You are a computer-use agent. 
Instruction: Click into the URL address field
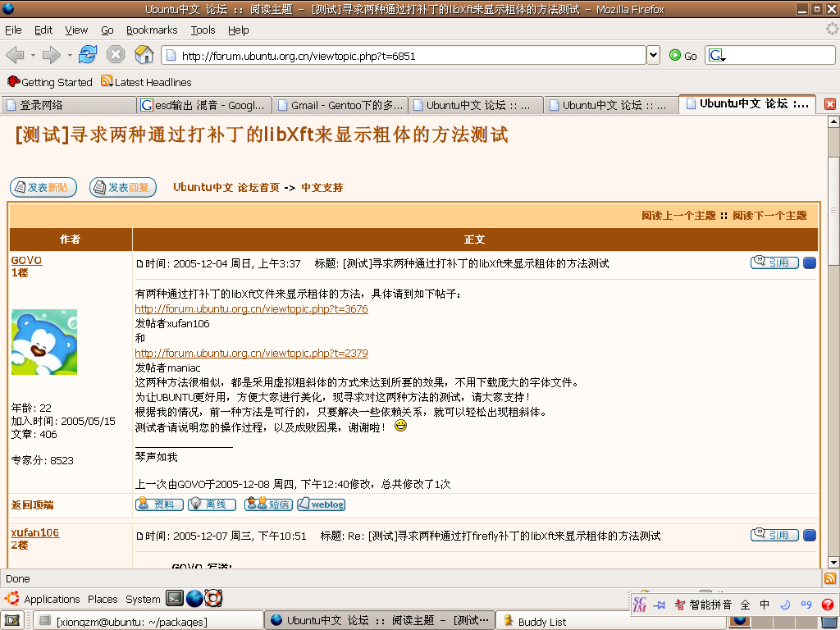pyautogui.click(x=405, y=55)
